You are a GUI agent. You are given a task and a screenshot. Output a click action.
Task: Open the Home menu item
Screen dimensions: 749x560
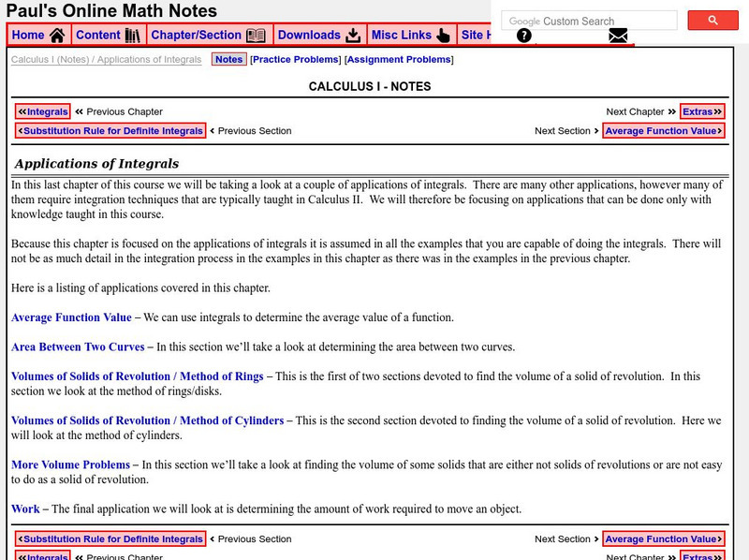(x=39, y=35)
